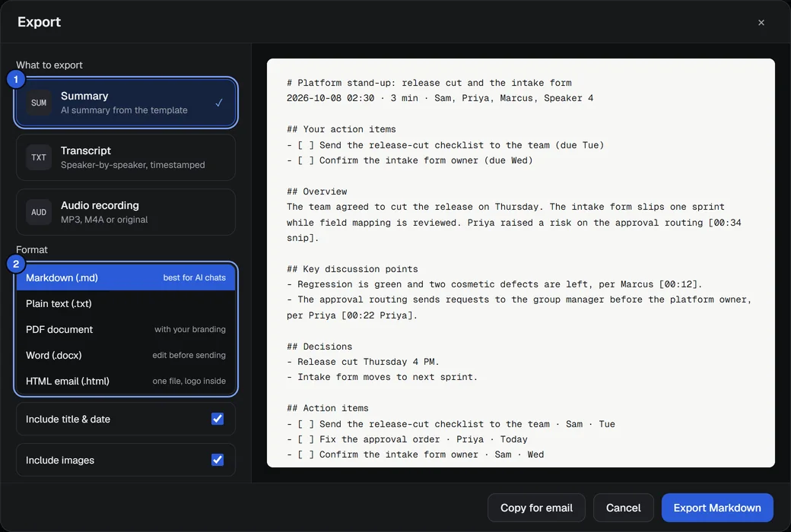Select Audio recording as export content
The image size is (791, 532).
pos(125,212)
